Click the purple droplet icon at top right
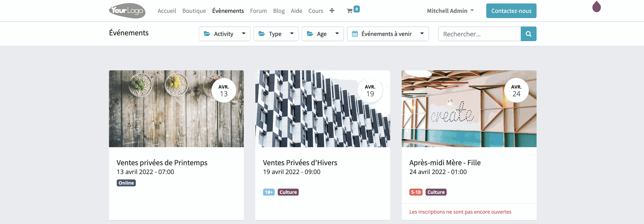The height and width of the screenshot is (224, 644). (596, 7)
